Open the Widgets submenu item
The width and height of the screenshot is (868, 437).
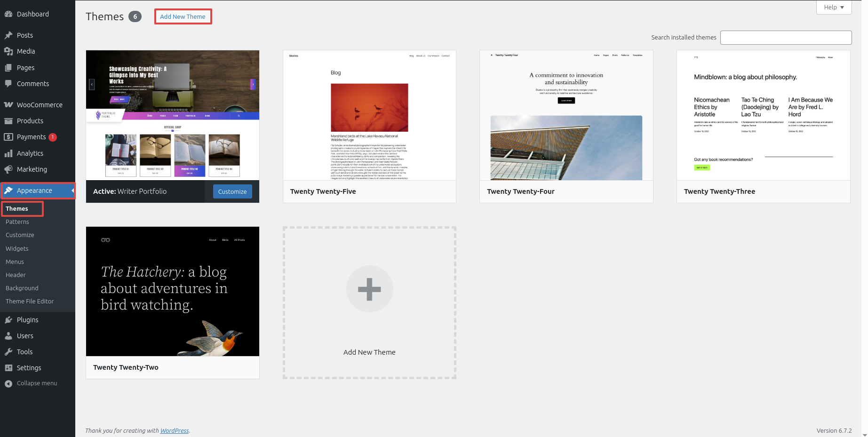pos(17,248)
